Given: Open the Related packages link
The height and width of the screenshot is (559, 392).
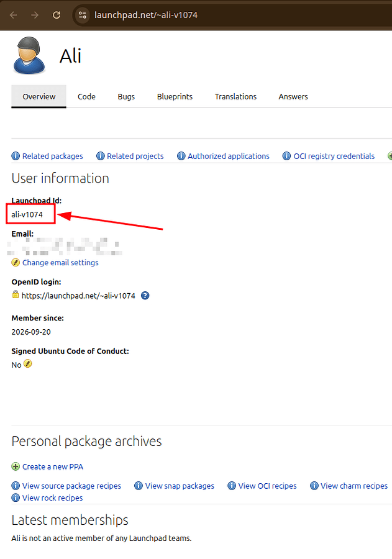Looking at the screenshot, I should [x=52, y=156].
